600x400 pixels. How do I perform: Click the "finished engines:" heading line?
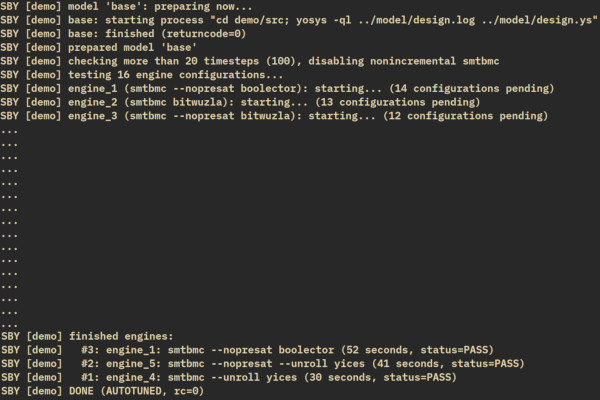[87, 336]
